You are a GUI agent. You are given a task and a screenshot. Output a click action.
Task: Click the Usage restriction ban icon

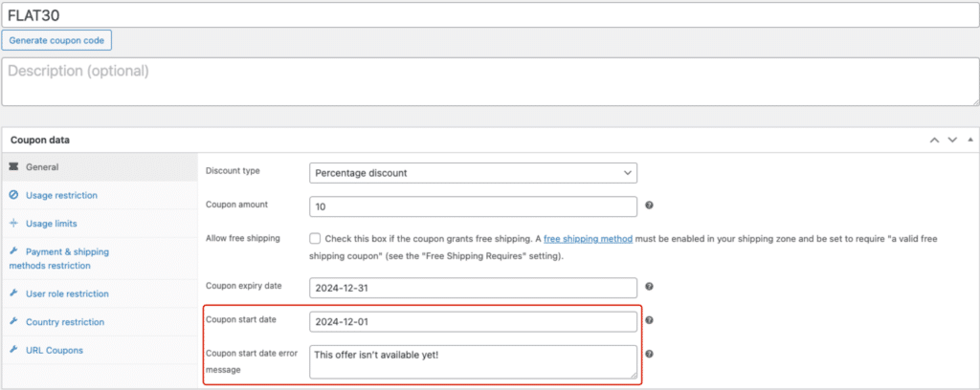pos(13,195)
